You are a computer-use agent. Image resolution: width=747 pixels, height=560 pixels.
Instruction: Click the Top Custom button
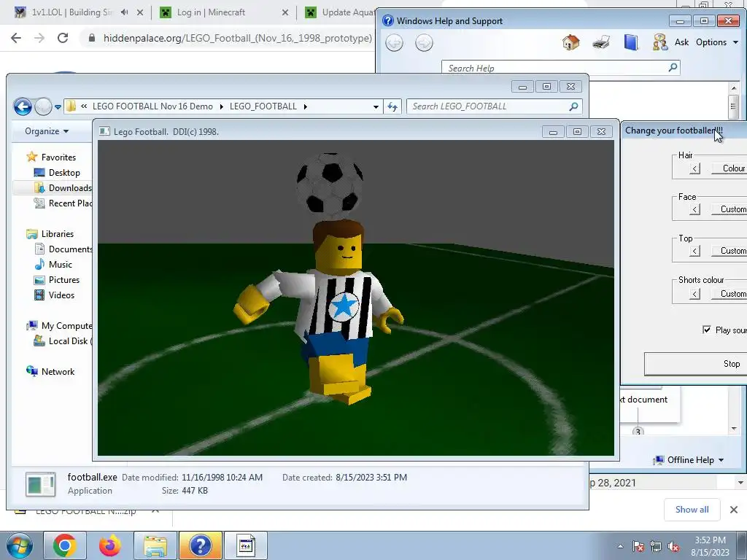pos(729,251)
